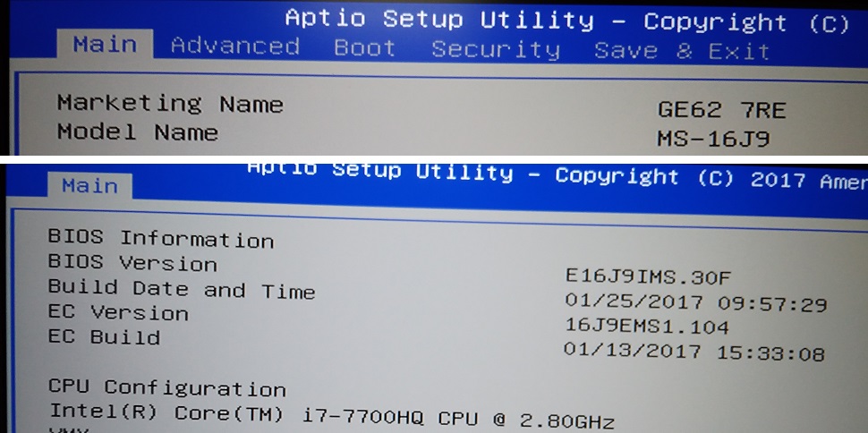Select EC version value 16J9EMS1.104
868x433 pixels.
click(647, 326)
